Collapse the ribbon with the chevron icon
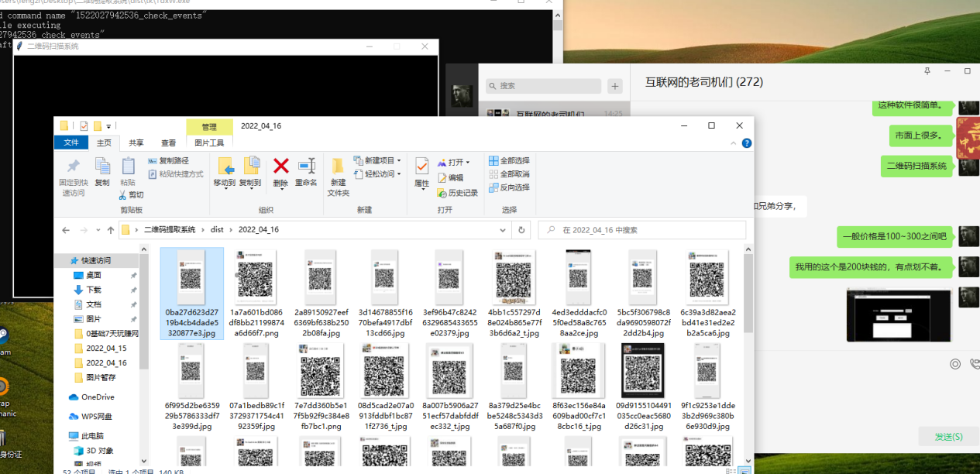The image size is (980, 474). (733, 143)
